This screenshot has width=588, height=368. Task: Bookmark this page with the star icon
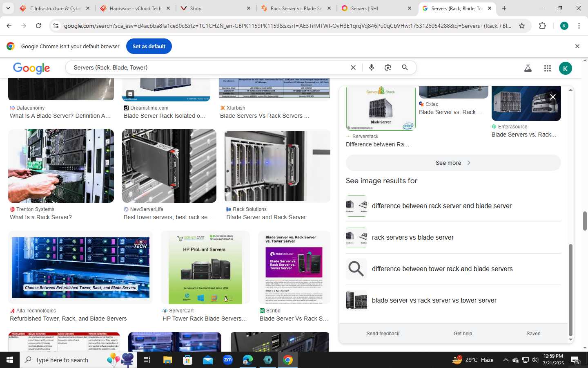(x=521, y=26)
